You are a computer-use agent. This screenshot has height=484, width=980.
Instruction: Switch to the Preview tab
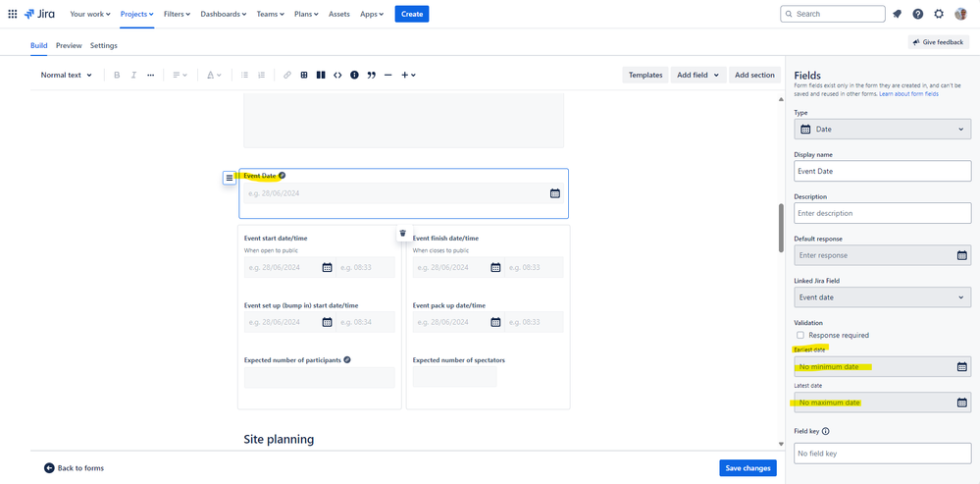[69, 45]
